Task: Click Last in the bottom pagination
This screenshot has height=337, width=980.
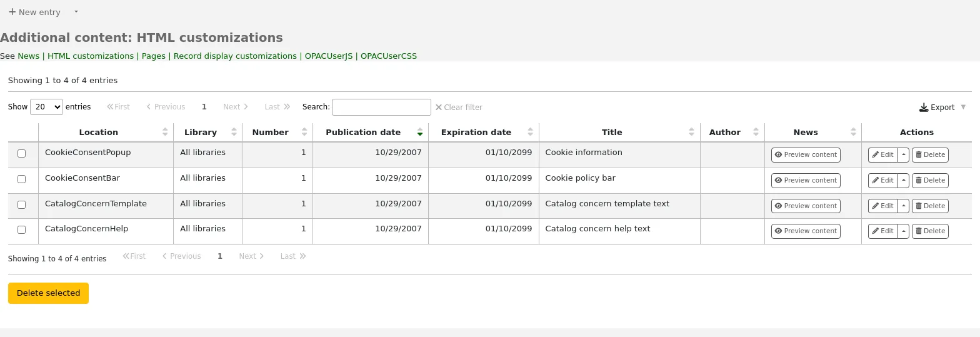Action: 293,256
